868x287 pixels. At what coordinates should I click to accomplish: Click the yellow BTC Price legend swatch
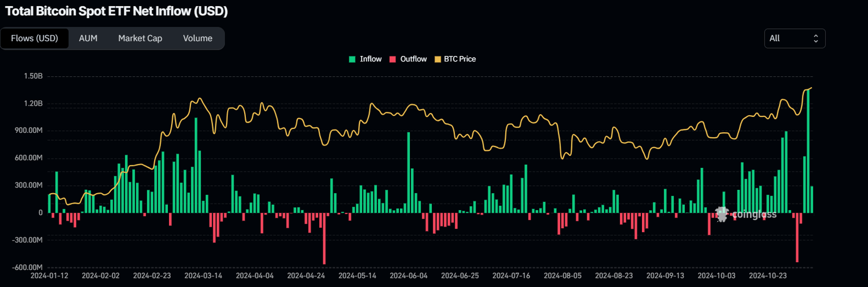click(x=437, y=59)
